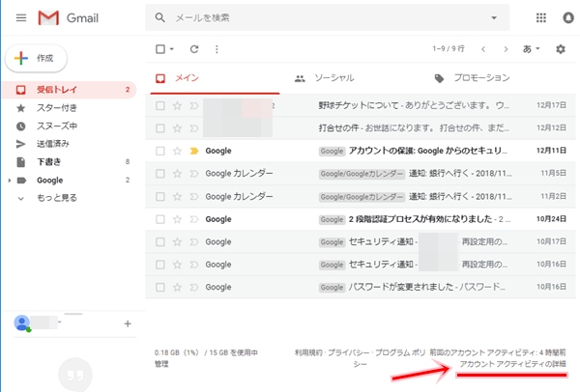Mark the 11月5日 Google カレンダー email as important
The image size is (580, 392).
(x=194, y=174)
